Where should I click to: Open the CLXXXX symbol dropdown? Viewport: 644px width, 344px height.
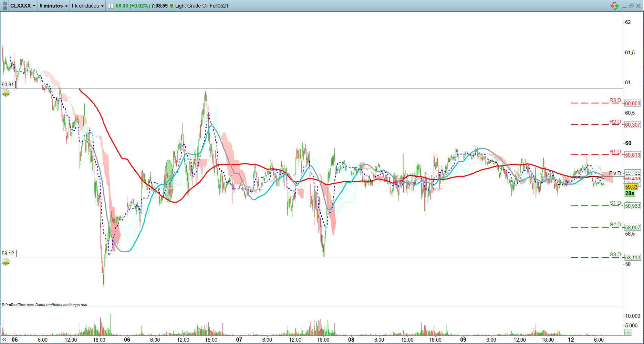pyautogui.click(x=23, y=6)
